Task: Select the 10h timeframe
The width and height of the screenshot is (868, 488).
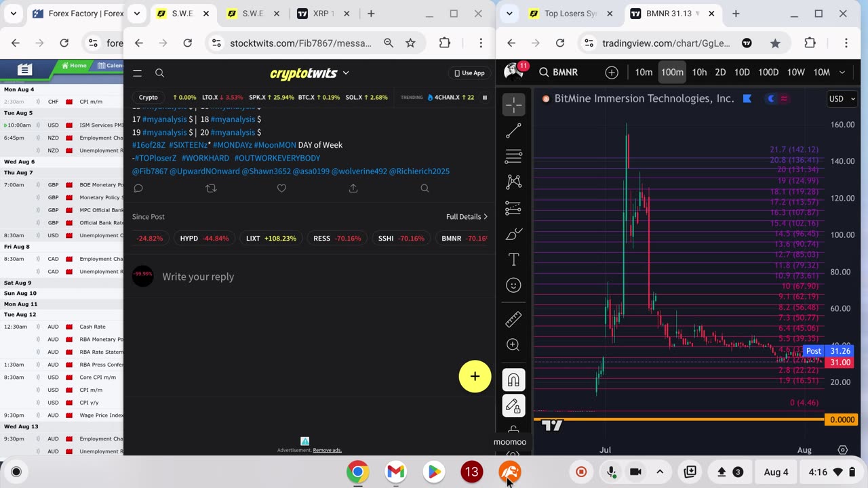Action: click(x=699, y=73)
